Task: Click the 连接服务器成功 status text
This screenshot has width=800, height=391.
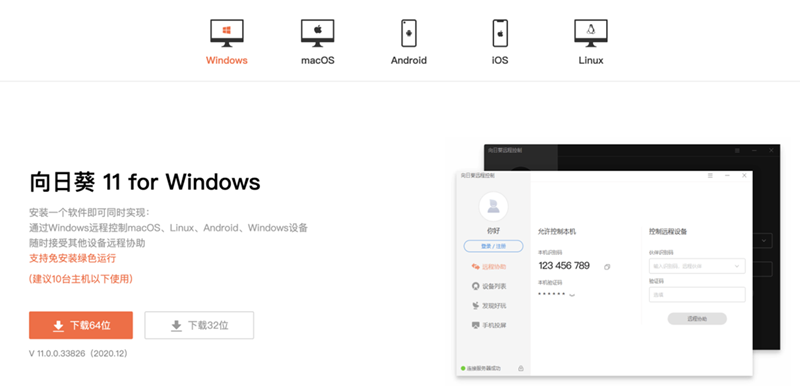Action: [x=484, y=369]
